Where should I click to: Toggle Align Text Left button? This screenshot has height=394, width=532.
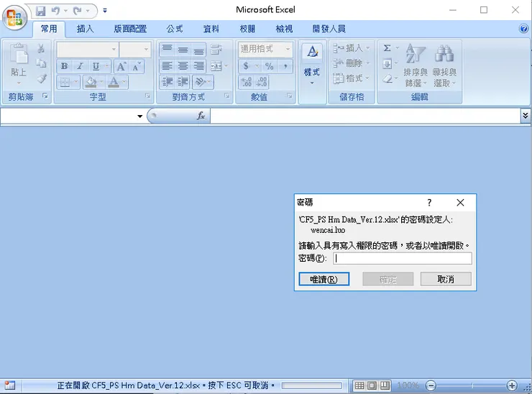pos(167,65)
